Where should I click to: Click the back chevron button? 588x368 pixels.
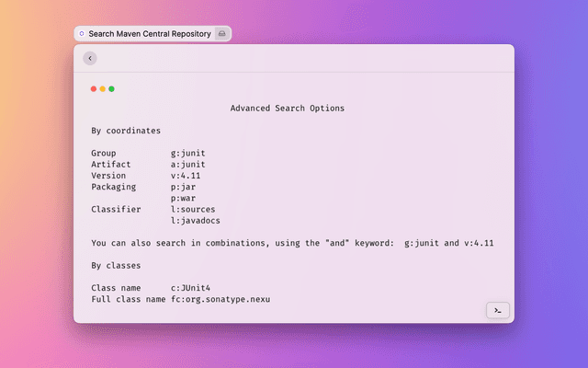(89, 58)
